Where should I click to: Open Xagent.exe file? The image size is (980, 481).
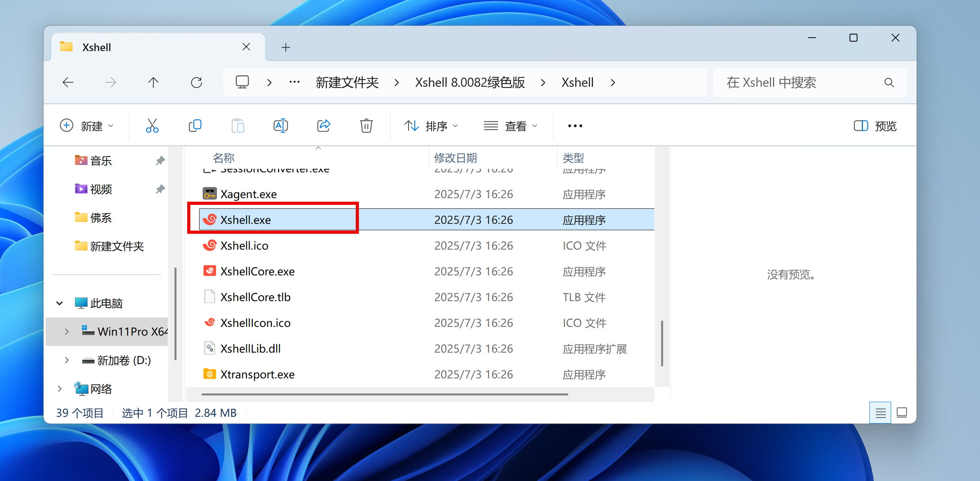(x=248, y=194)
